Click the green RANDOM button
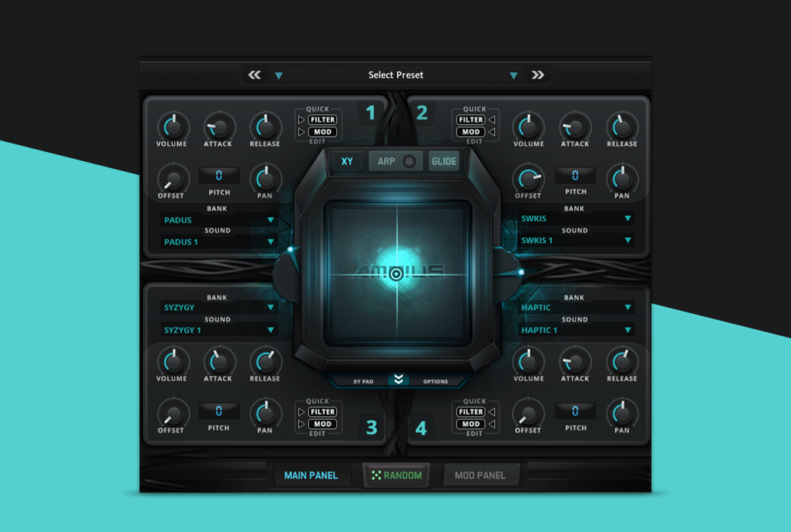This screenshot has width=791, height=532. (396, 476)
